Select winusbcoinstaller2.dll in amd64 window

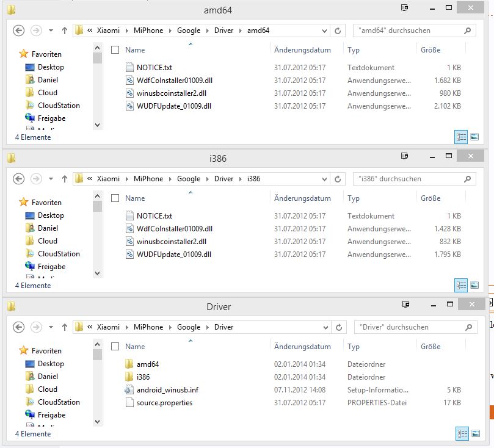tap(172, 93)
